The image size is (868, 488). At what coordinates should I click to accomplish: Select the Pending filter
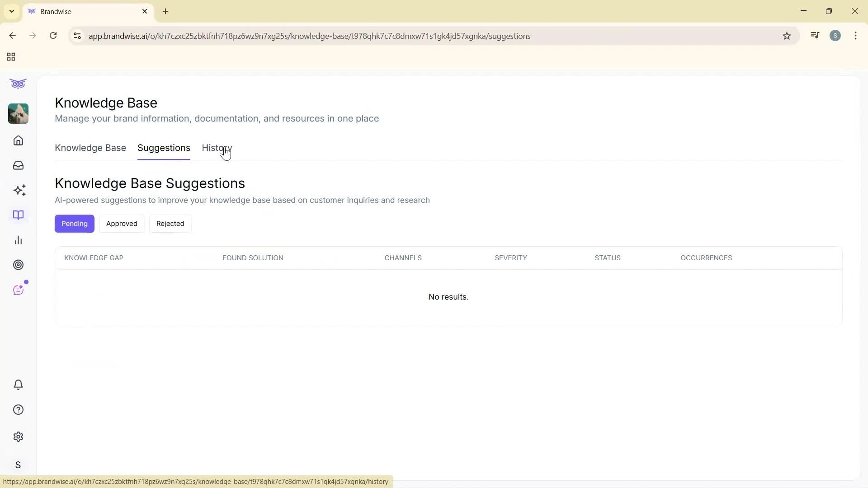click(x=74, y=223)
